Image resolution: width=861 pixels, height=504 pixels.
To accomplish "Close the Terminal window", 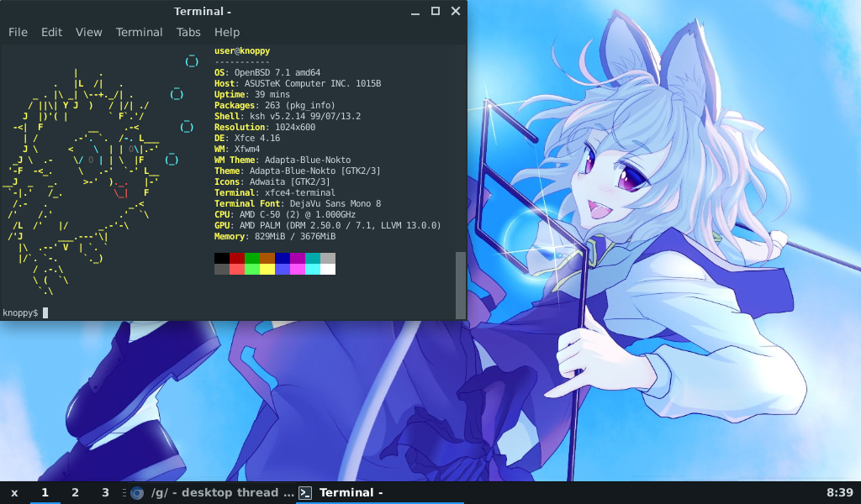I will 456,11.
